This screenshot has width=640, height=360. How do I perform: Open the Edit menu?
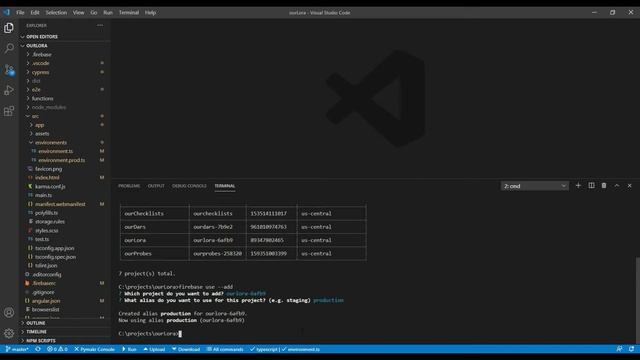[x=35, y=13]
